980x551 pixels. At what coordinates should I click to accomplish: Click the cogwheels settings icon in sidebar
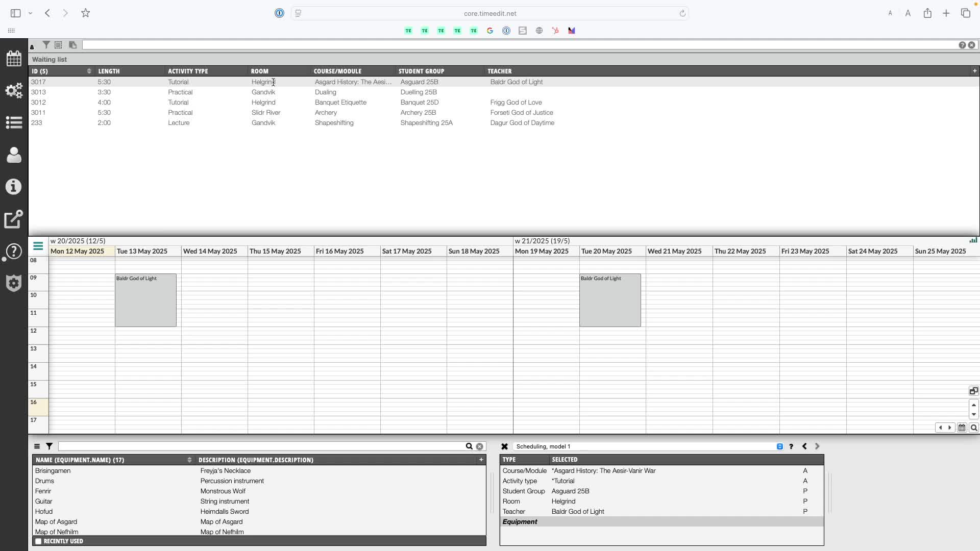(14, 91)
